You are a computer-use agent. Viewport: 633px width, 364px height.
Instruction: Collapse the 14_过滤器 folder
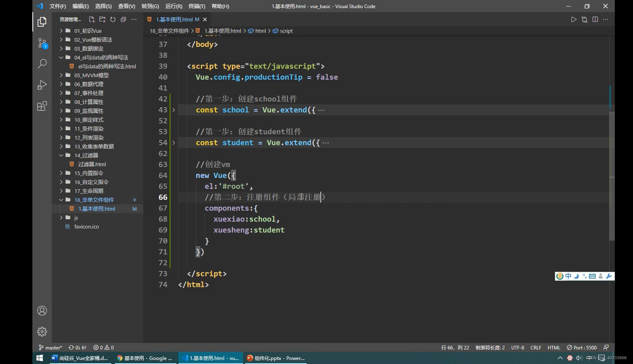click(x=86, y=155)
